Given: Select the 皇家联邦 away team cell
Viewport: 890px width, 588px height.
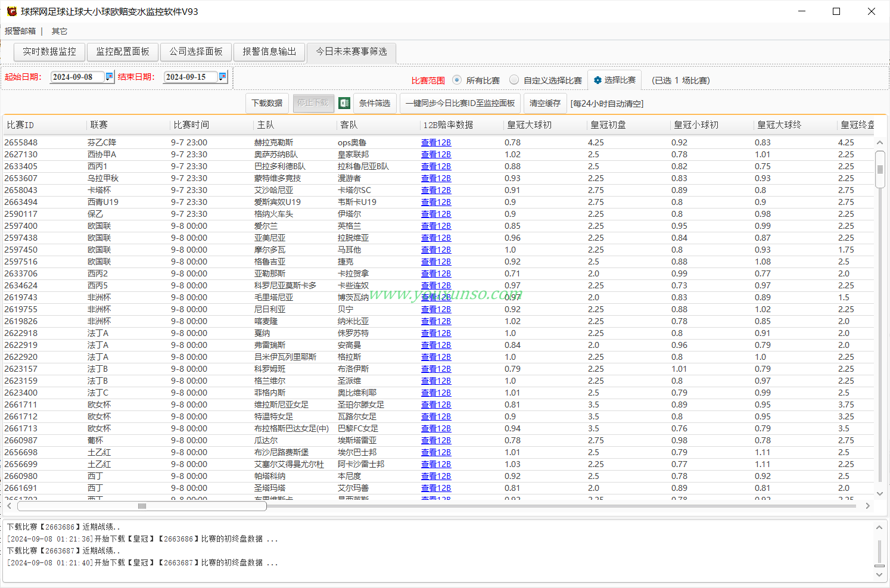Looking at the screenshot, I should pos(353,154).
